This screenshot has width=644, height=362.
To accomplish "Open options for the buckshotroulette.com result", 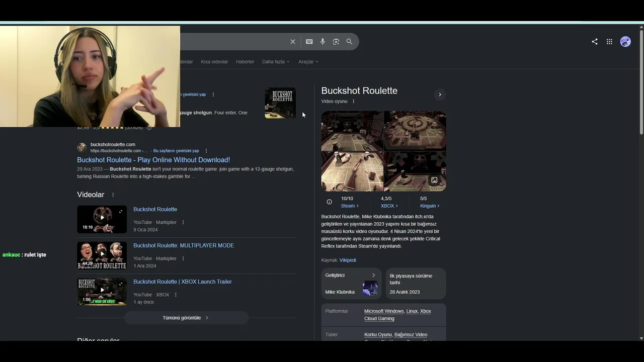I will [x=206, y=151].
